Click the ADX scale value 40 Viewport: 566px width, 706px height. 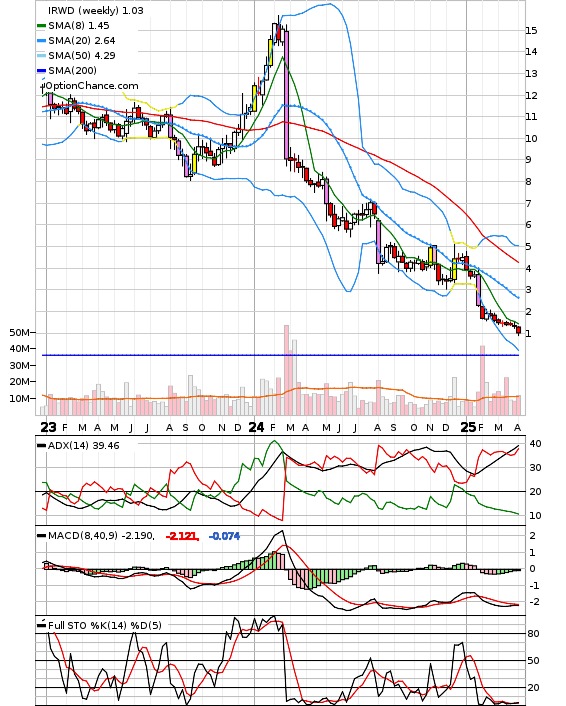click(535, 444)
